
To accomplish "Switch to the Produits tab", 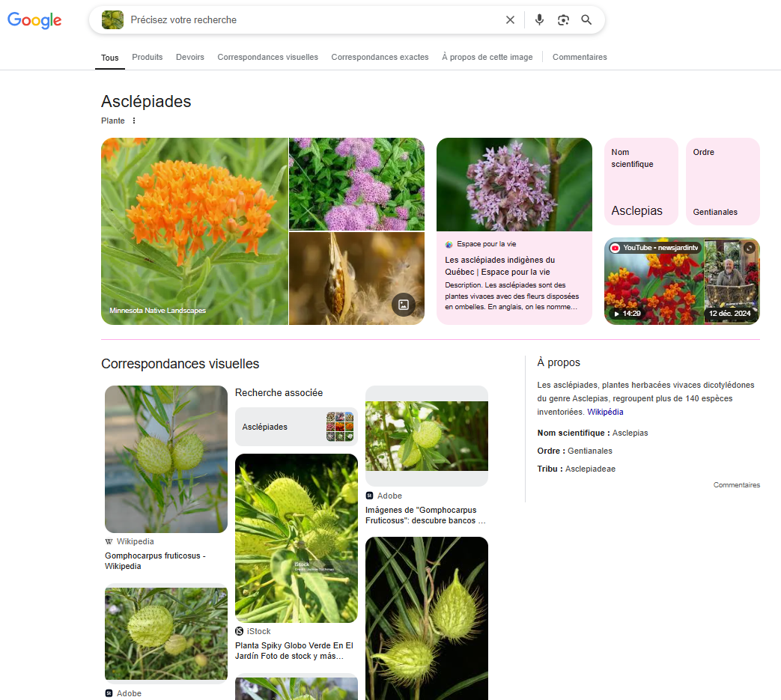I will coord(148,57).
